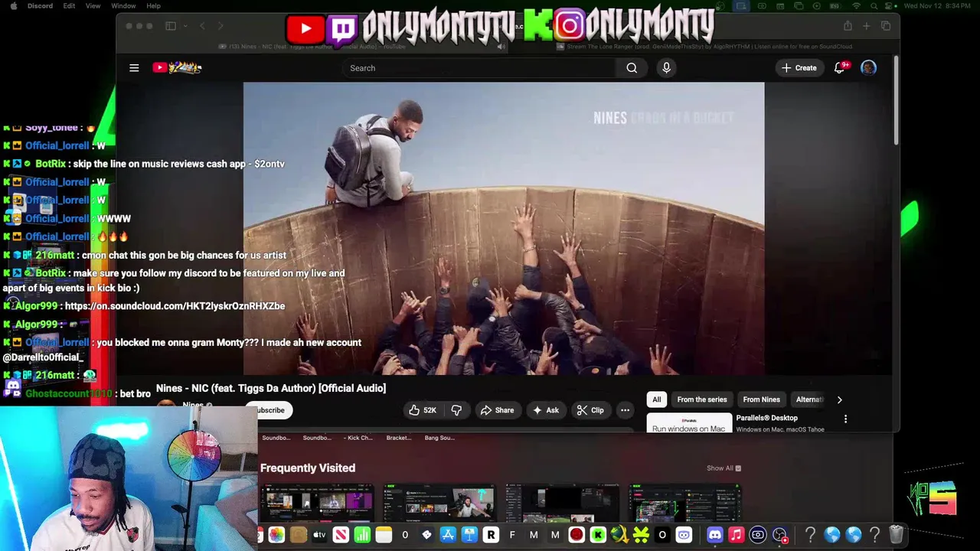980x551 pixels.
Task: Open App Store in the dock
Action: tap(448, 535)
